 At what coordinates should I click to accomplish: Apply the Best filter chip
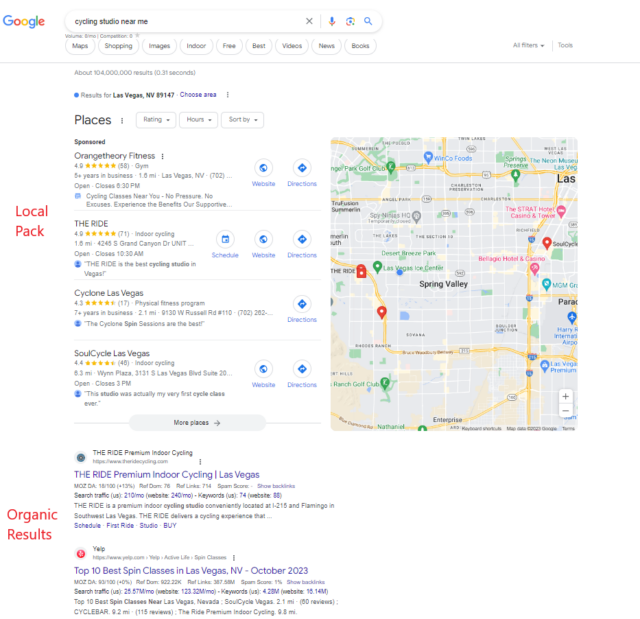pyautogui.click(x=259, y=46)
